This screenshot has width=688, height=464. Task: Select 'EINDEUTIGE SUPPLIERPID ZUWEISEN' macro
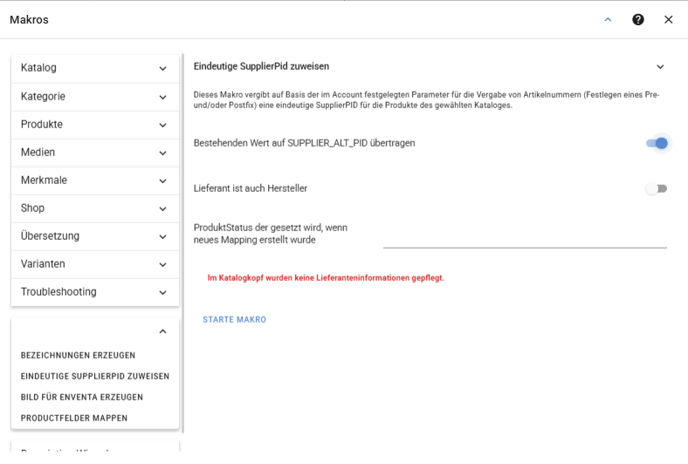tap(95, 376)
